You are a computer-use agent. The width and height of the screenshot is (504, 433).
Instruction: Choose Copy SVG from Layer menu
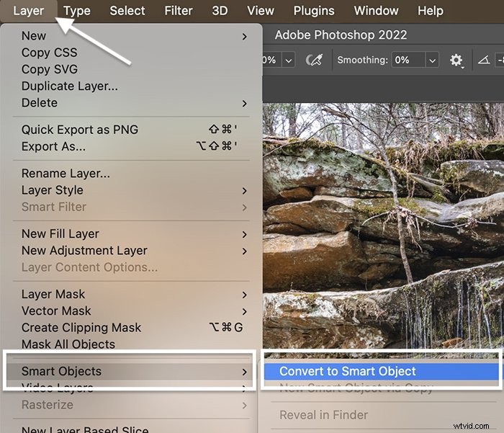pos(132,69)
